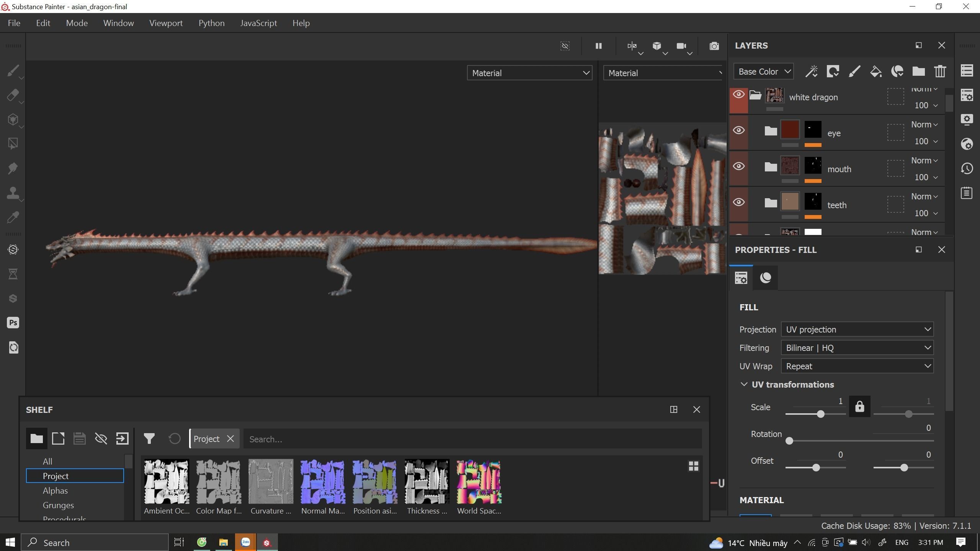The height and width of the screenshot is (551, 980).
Task: Click the camera screenshot icon
Action: pos(714,46)
